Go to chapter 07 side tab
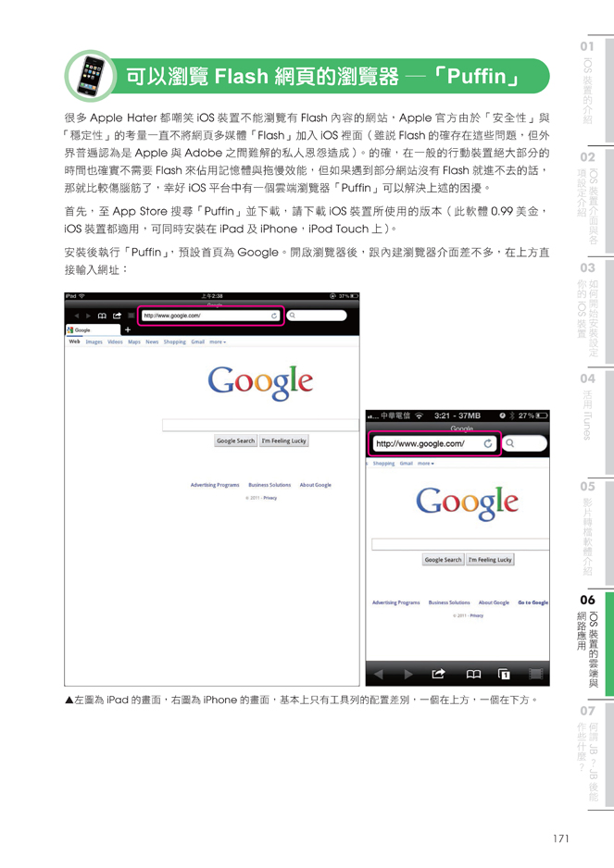Screen dimensions: 614x868 click(x=595, y=756)
